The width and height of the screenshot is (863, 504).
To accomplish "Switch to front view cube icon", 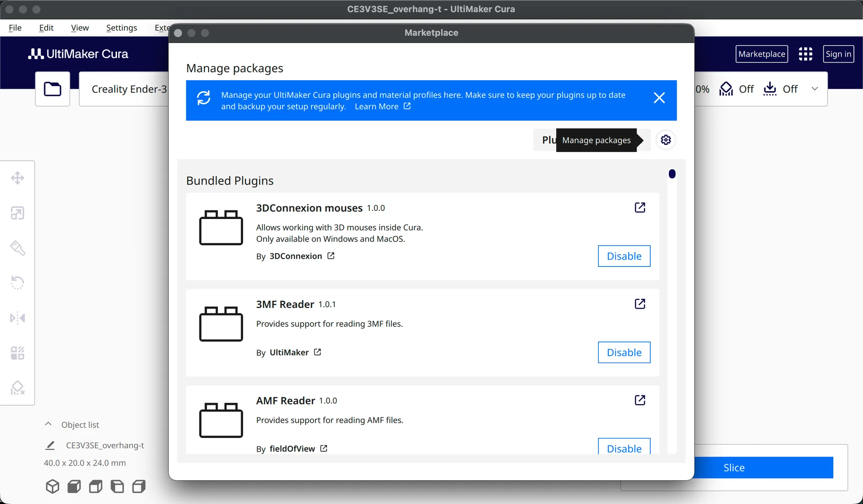I will (74, 486).
